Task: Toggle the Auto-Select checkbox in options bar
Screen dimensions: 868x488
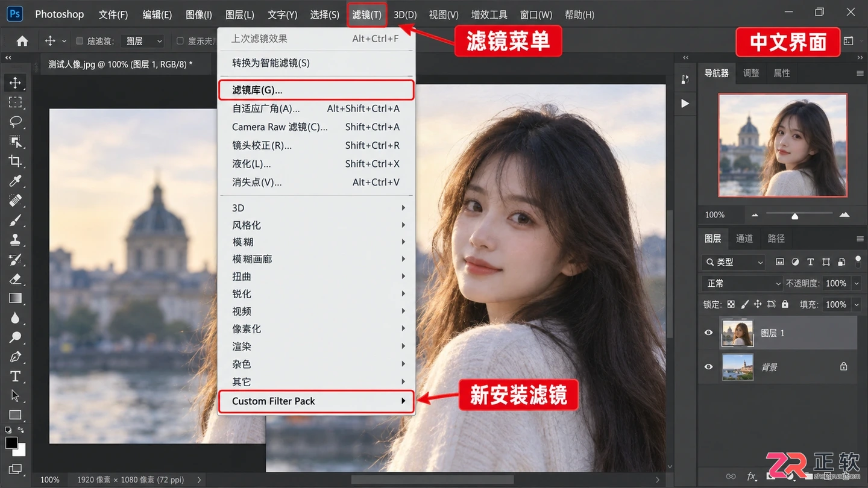Action: 80,41
